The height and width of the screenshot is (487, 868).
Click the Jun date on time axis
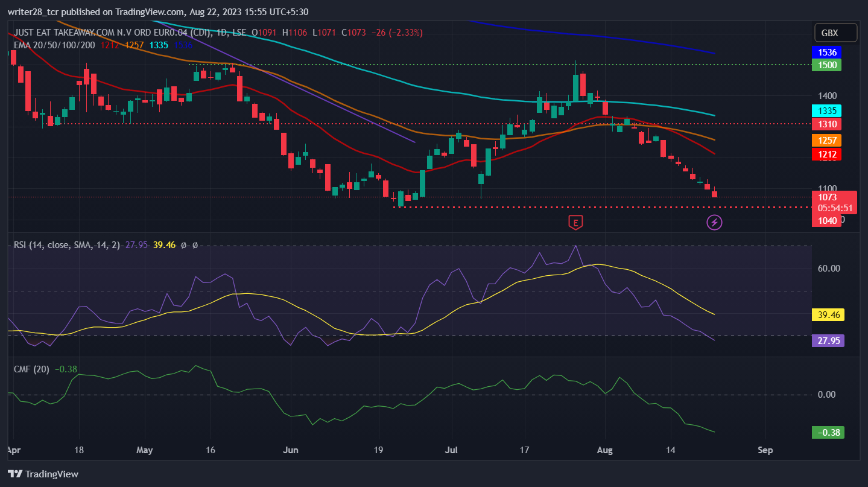(290, 450)
